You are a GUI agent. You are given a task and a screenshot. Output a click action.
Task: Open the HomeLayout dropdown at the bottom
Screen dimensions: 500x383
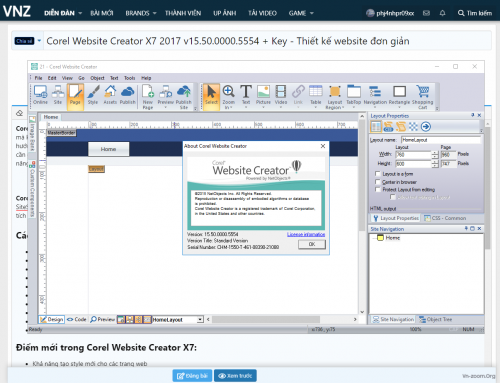[x=200, y=319]
